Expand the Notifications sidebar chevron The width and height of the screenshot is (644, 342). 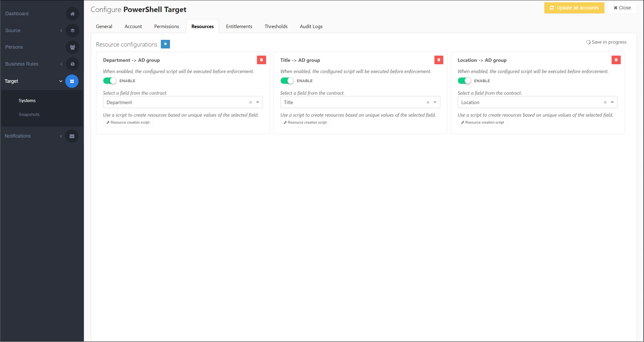[61, 136]
